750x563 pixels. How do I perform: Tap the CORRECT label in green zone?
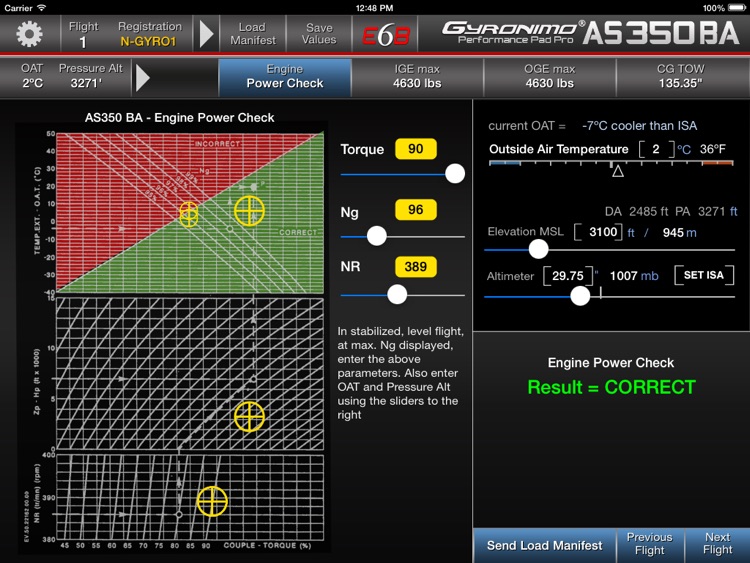(x=298, y=232)
